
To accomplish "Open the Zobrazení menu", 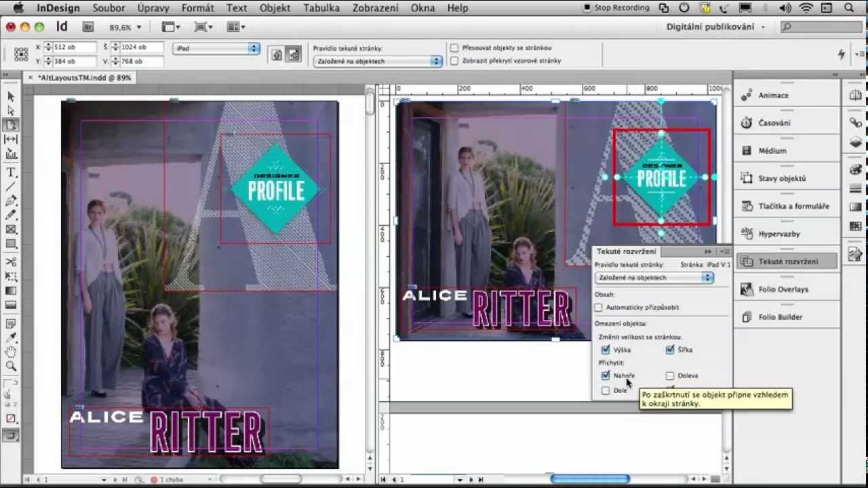I will 376,8.
